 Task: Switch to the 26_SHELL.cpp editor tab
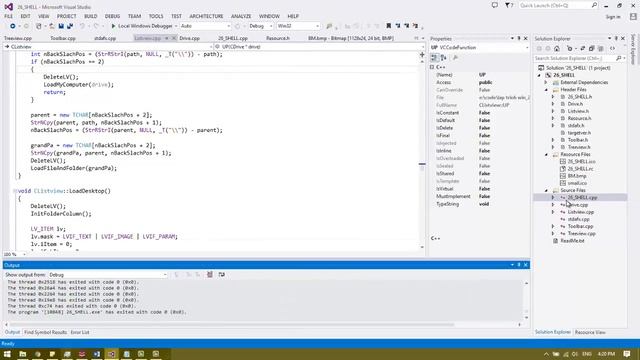pos(233,38)
